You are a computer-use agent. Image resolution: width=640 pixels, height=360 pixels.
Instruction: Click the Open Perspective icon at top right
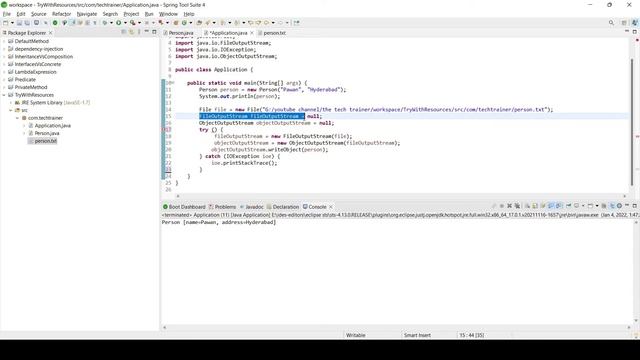click(x=624, y=23)
